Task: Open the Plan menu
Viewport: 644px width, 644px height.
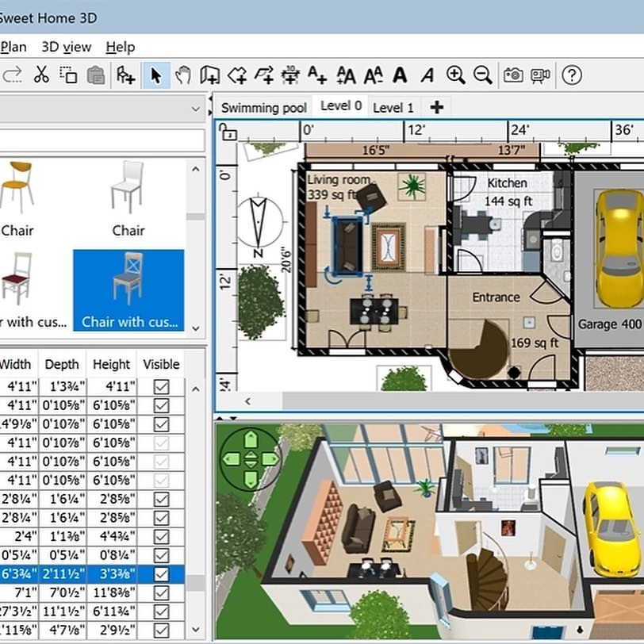Action: point(13,47)
